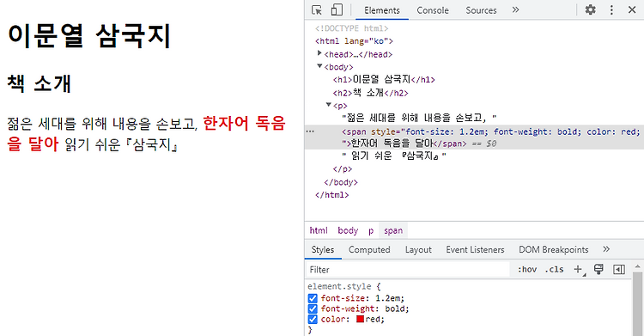Show more DevTools panels chevron

pyautogui.click(x=515, y=9)
